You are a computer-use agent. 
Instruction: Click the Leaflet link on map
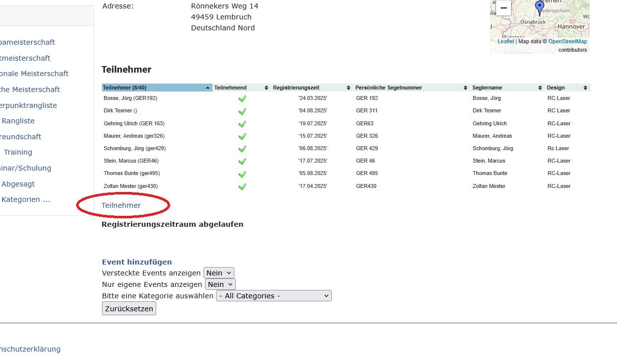point(506,42)
